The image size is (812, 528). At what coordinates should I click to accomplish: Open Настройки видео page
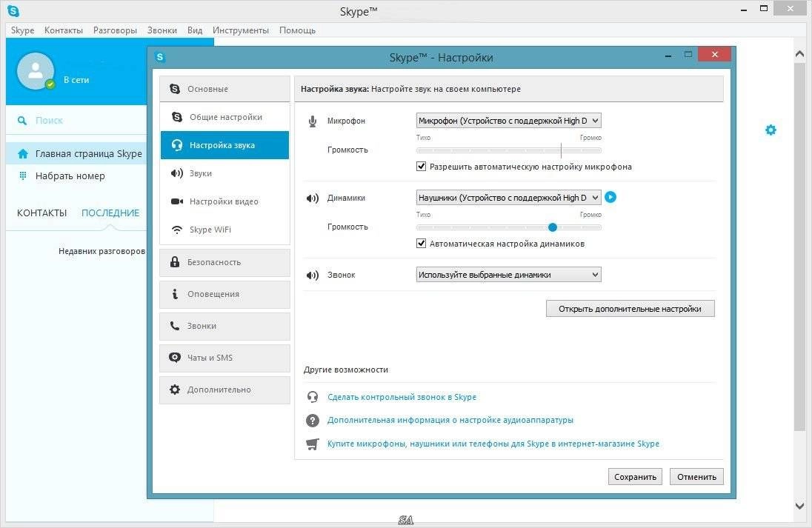224,201
